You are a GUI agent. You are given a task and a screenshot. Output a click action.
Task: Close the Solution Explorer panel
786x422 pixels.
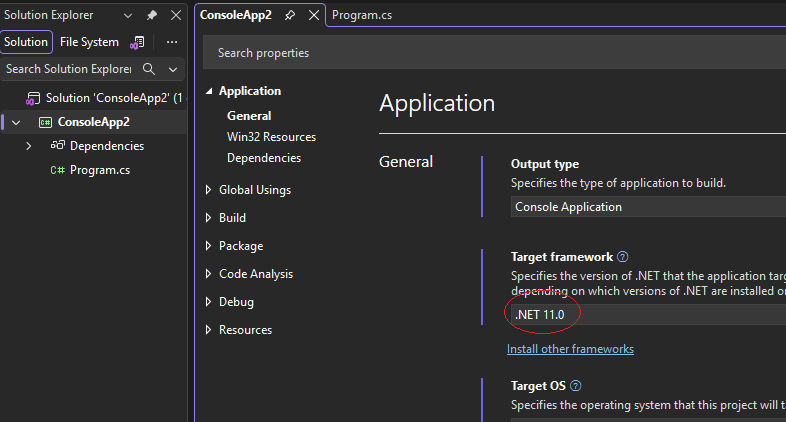176,16
